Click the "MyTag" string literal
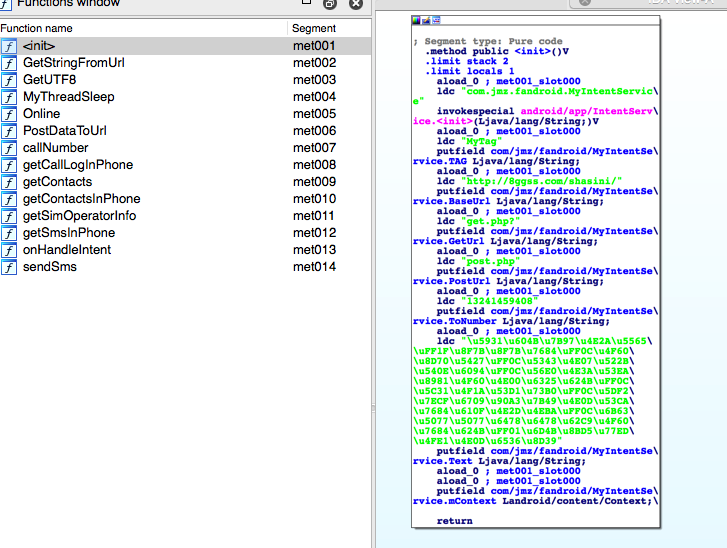This screenshot has width=727, height=548. [482, 141]
